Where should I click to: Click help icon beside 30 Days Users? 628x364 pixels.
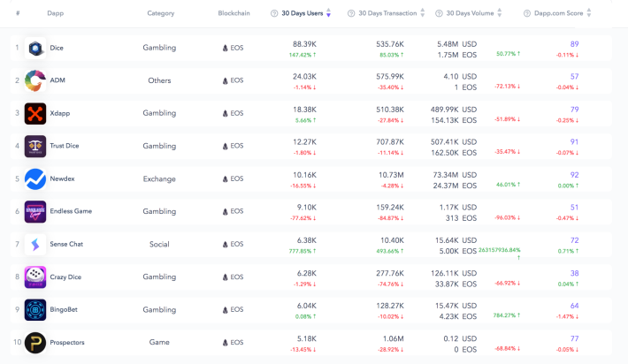(x=274, y=13)
